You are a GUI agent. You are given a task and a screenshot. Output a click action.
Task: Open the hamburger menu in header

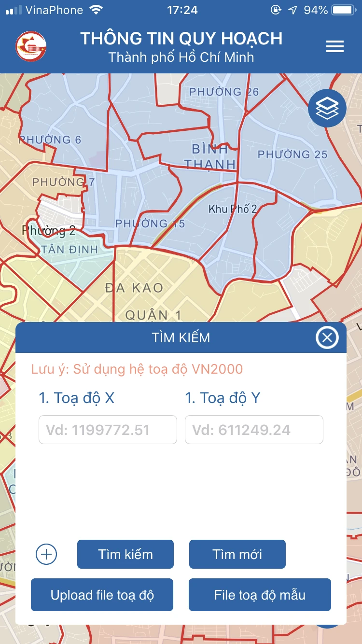(334, 46)
